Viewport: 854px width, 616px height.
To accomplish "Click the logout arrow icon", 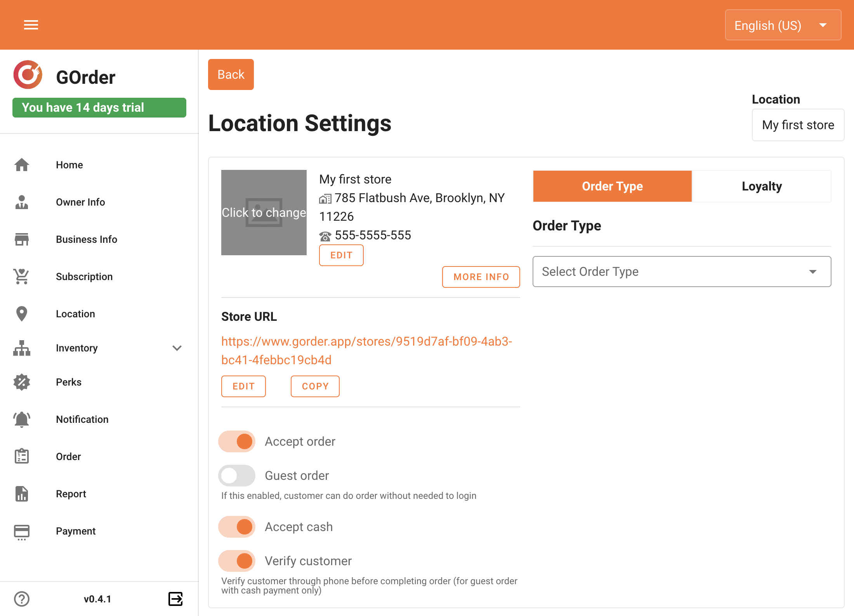I will [x=175, y=599].
